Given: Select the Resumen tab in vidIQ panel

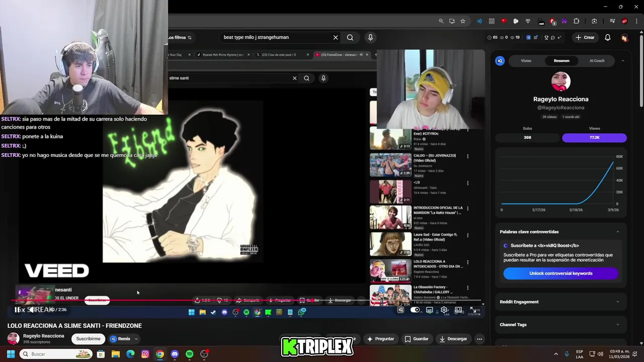Looking at the screenshot, I should 561,61.
